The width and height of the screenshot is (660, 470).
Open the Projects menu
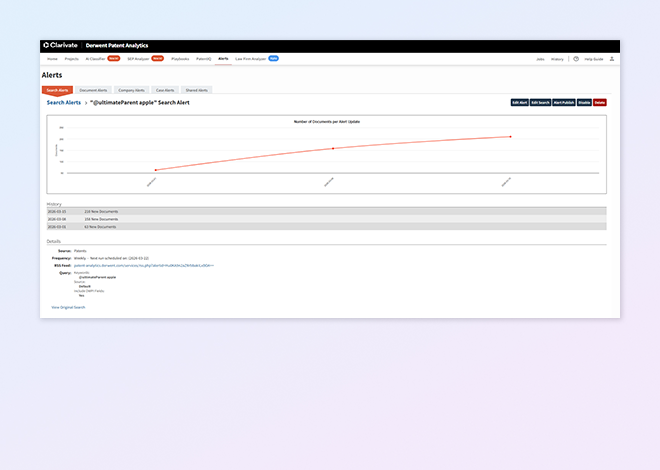(72, 59)
